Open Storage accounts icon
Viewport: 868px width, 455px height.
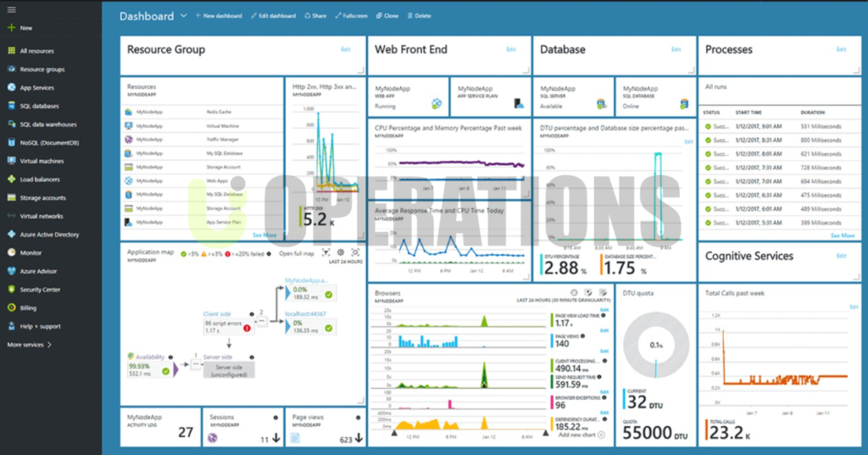(x=11, y=197)
